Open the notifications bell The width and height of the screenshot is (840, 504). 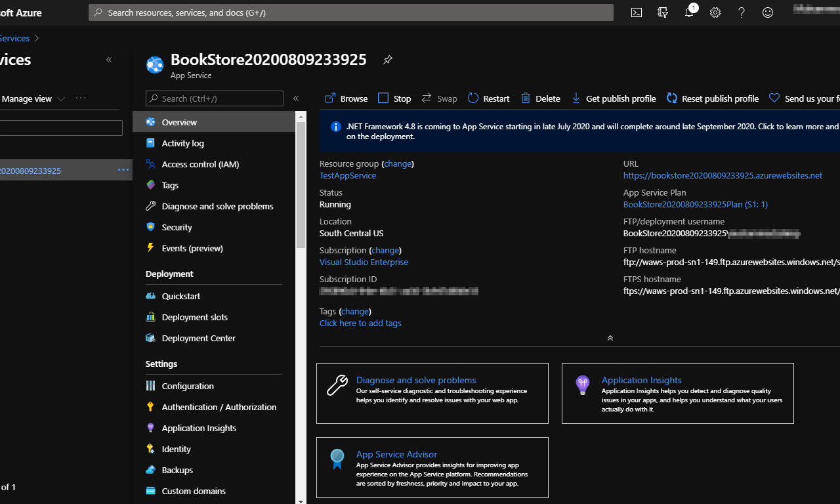[x=689, y=12]
